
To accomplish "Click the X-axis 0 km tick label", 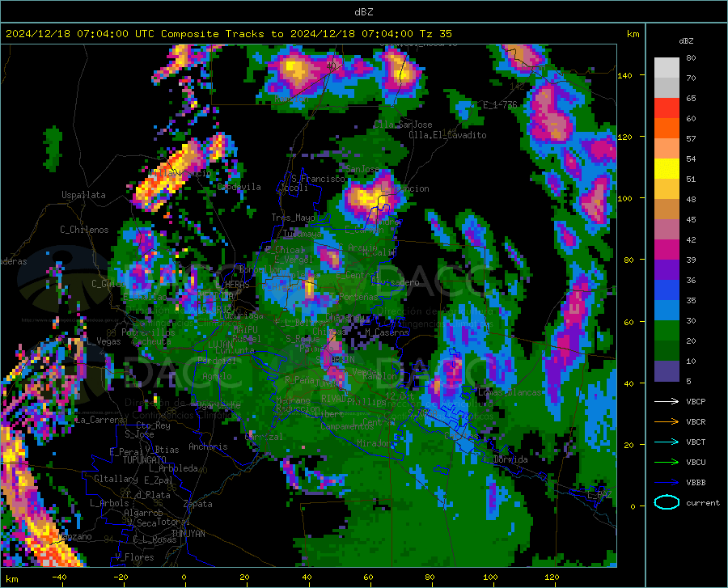I will [184, 577].
